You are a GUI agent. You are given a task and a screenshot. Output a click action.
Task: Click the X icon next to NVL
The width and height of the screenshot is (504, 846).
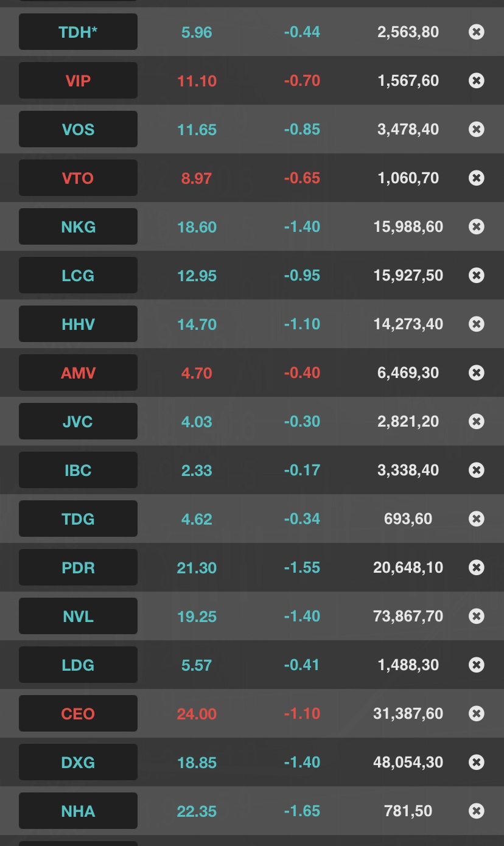tap(477, 616)
